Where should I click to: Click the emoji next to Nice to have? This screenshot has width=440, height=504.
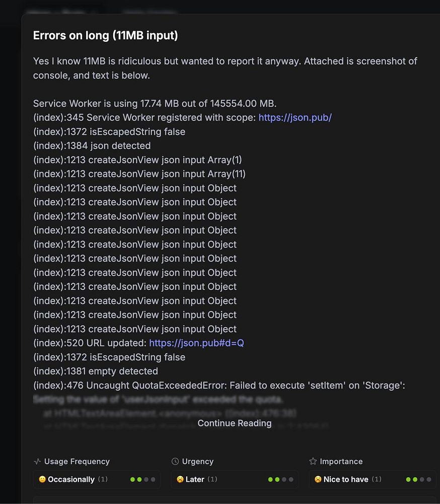point(318,480)
